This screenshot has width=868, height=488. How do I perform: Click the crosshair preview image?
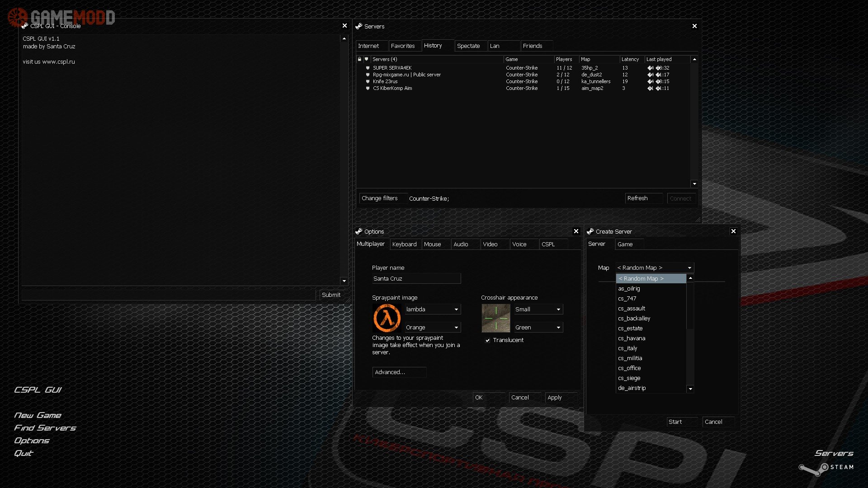coord(496,318)
